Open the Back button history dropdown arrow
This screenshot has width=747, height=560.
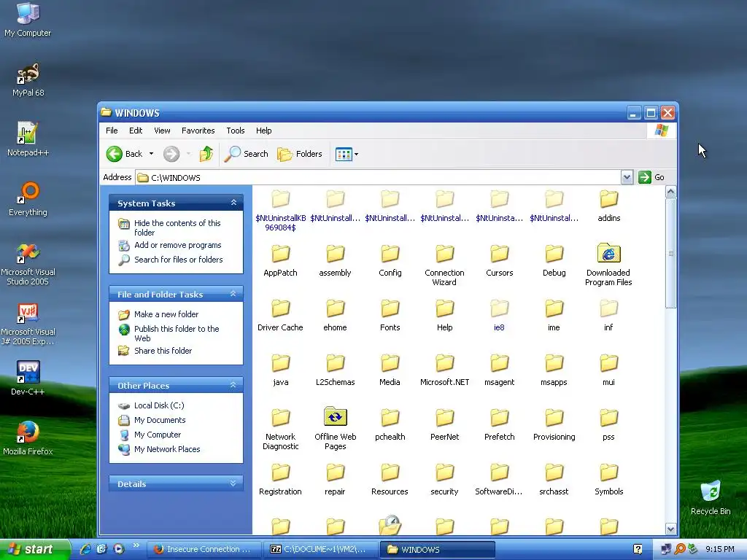coord(151,154)
